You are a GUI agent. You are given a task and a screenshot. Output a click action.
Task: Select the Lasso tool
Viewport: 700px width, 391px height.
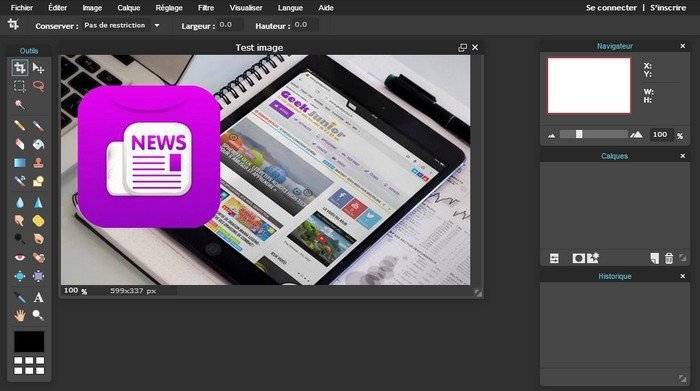[38, 86]
